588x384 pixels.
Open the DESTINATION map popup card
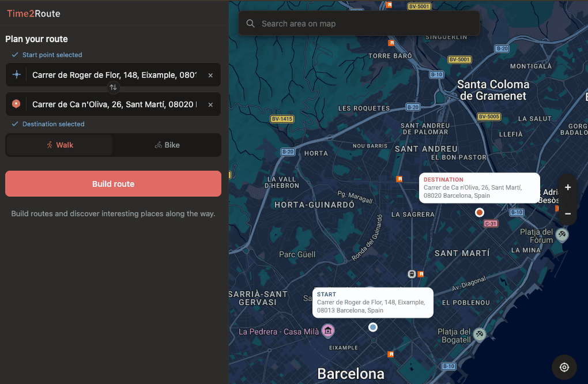point(479,188)
